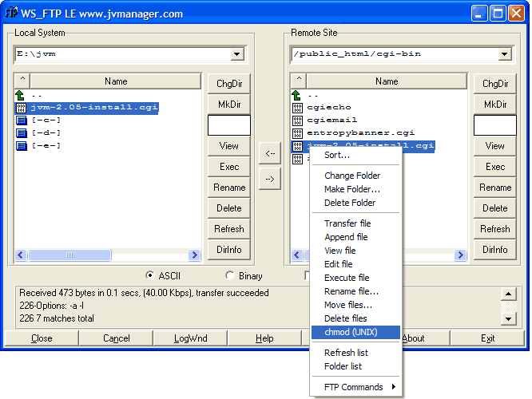Select Make Folder... menu entry
This screenshot has width=532, height=399.
point(355,189)
